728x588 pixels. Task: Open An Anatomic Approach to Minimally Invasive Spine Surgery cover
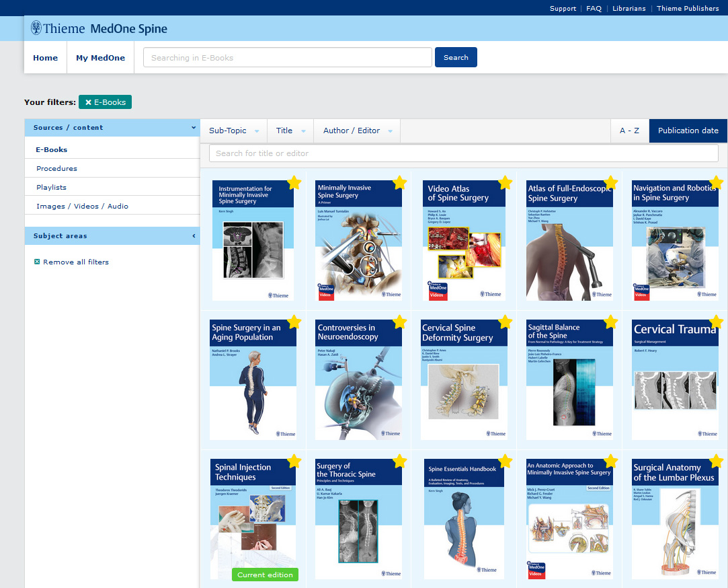[x=569, y=519]
